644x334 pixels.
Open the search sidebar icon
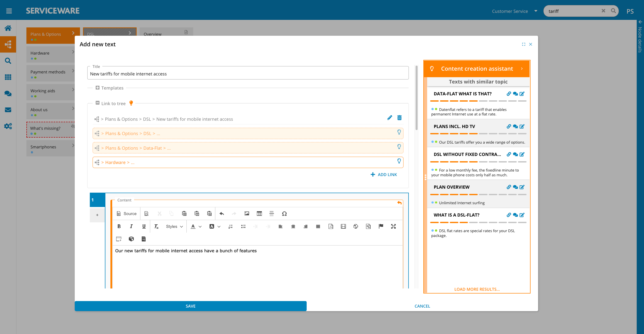(8, 61)
